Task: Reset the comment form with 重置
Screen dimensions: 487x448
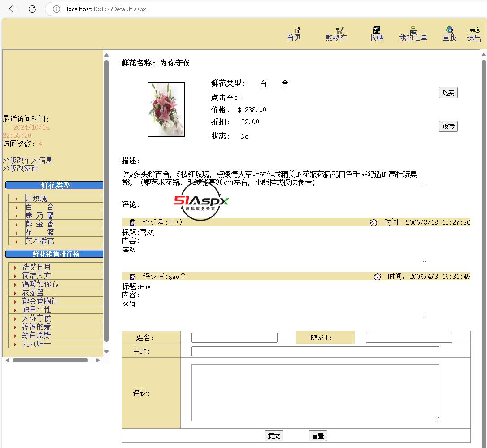Action: click(x=318, y=435)
